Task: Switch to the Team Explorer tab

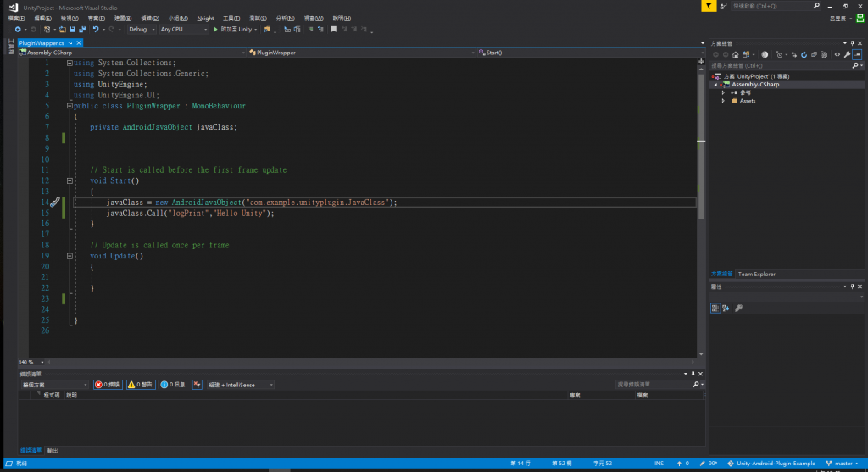Action: [x=756, y=274]
